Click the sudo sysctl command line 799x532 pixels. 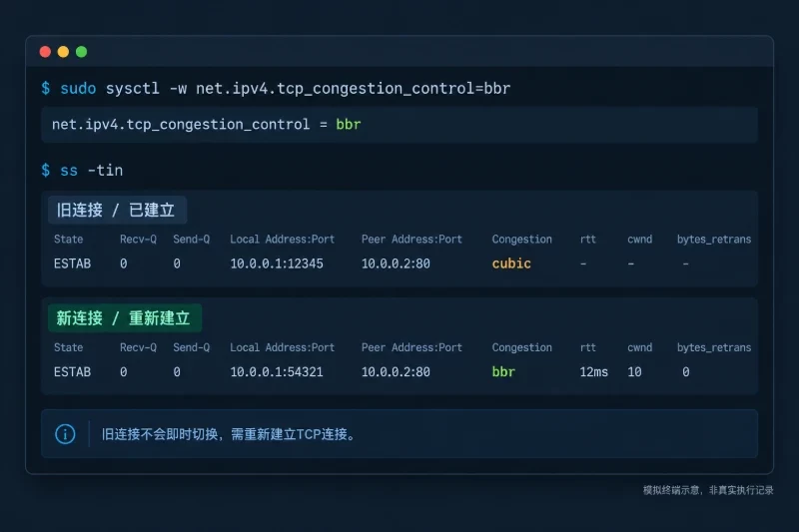click(276, 89)
